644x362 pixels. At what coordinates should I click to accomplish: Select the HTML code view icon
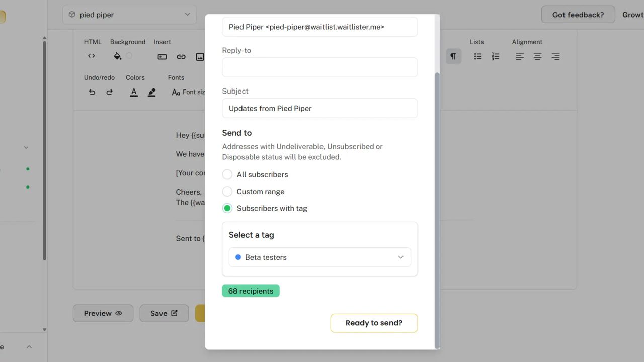(x=91, y=56)
